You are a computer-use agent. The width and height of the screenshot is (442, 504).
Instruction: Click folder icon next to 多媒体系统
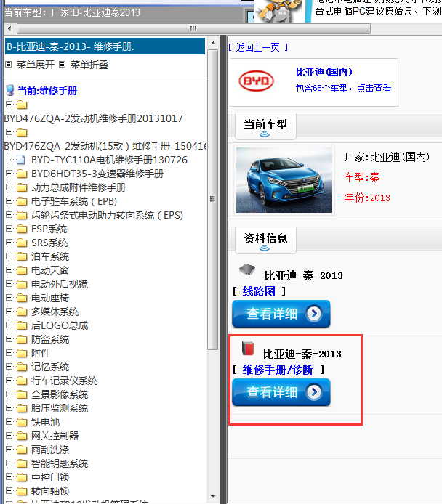pos(22,312)
